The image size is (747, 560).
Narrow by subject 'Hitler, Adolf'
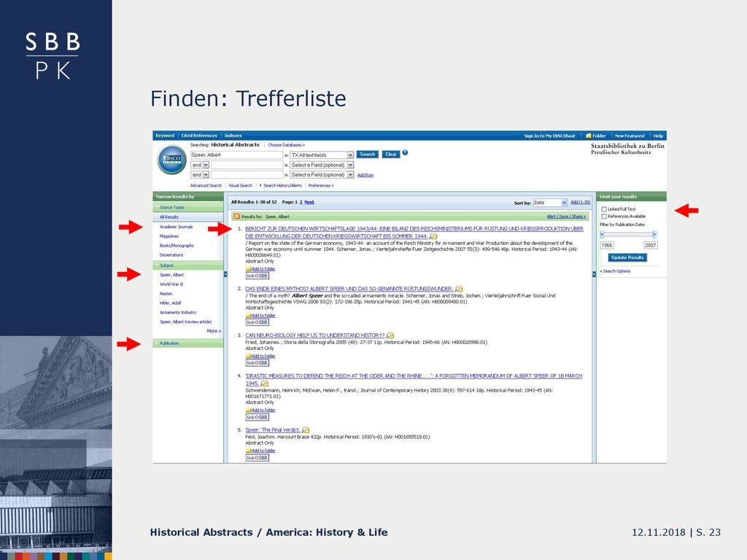(171, 303)
